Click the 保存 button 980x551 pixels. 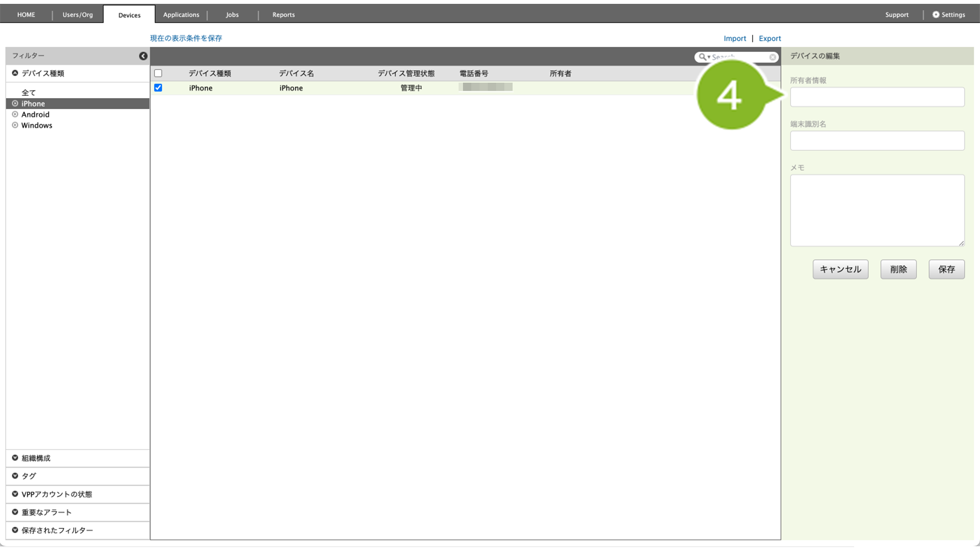(x=946, y=269)
